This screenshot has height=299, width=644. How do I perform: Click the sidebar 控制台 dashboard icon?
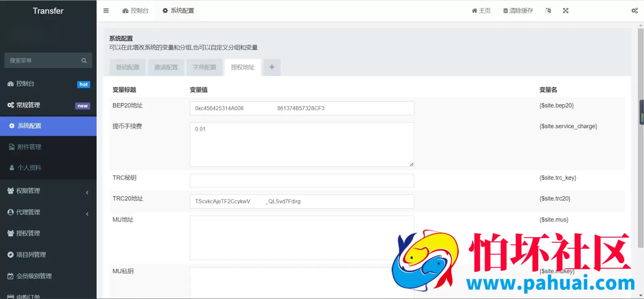click(x=10, y=84)
